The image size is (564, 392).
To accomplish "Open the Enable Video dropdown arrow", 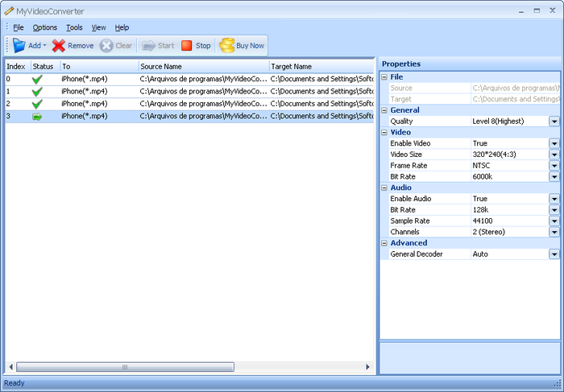I will coord(554,143).
